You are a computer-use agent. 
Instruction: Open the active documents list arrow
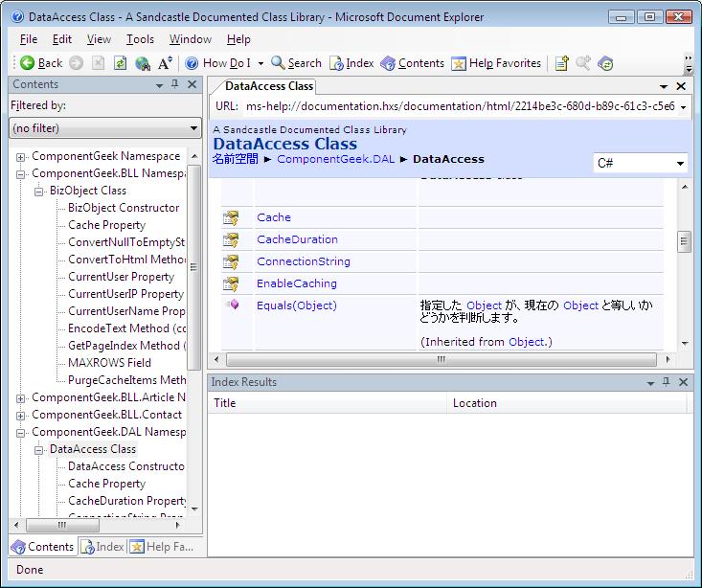[664, 86]
